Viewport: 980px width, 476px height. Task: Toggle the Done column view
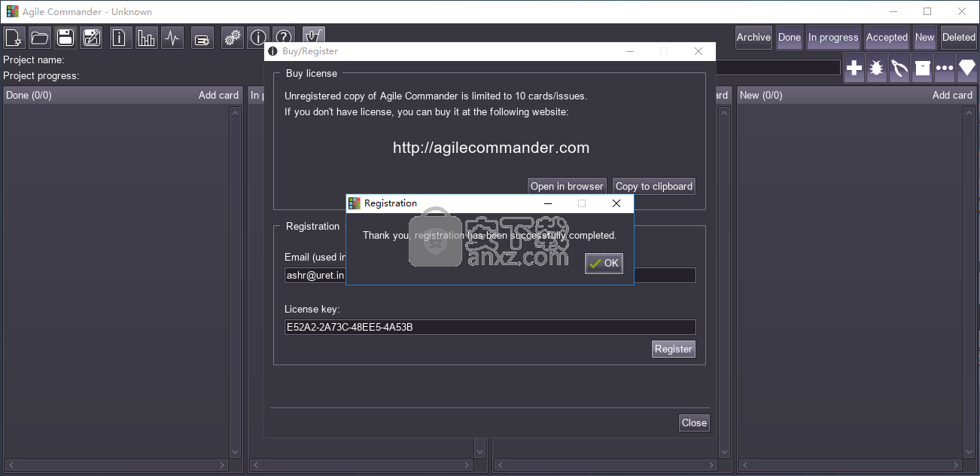[790, 37]
